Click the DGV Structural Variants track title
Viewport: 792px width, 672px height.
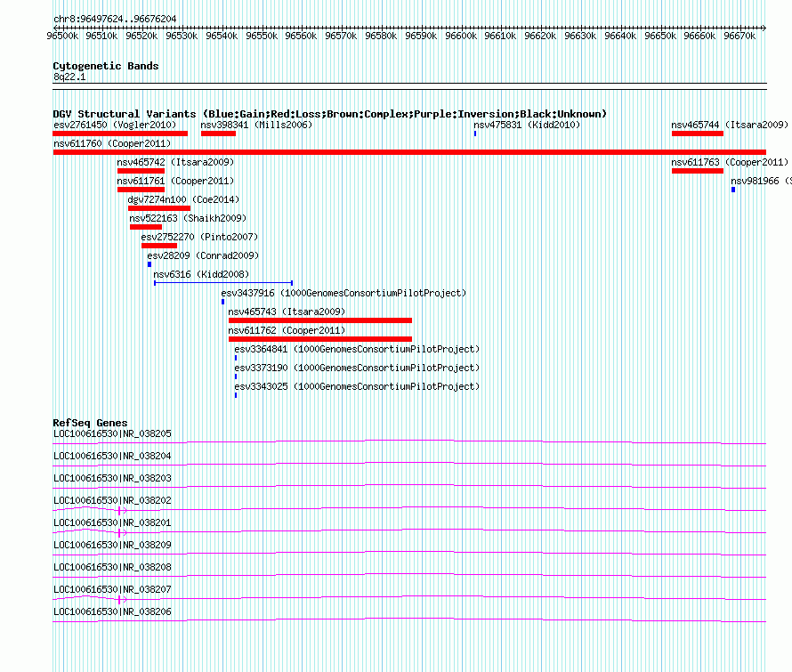click(x=330, y=114)
